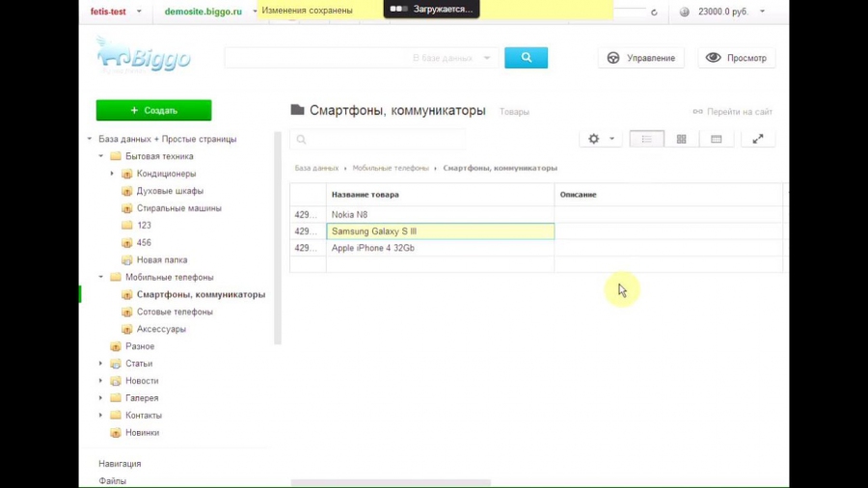Click the green Создать button

pos(154,110)
